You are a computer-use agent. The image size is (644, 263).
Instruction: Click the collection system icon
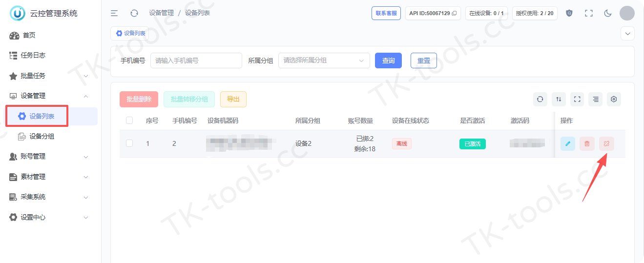[x=13, y=197]
